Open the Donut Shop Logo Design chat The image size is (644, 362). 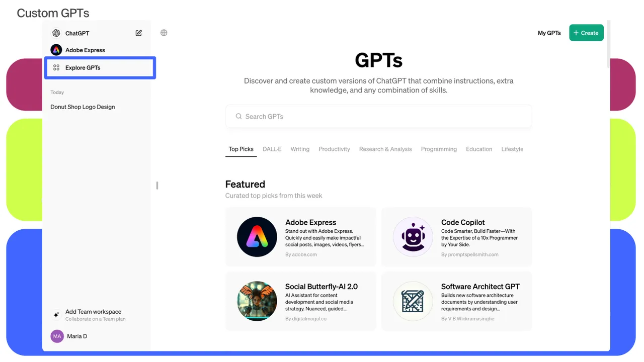[83, 107]
